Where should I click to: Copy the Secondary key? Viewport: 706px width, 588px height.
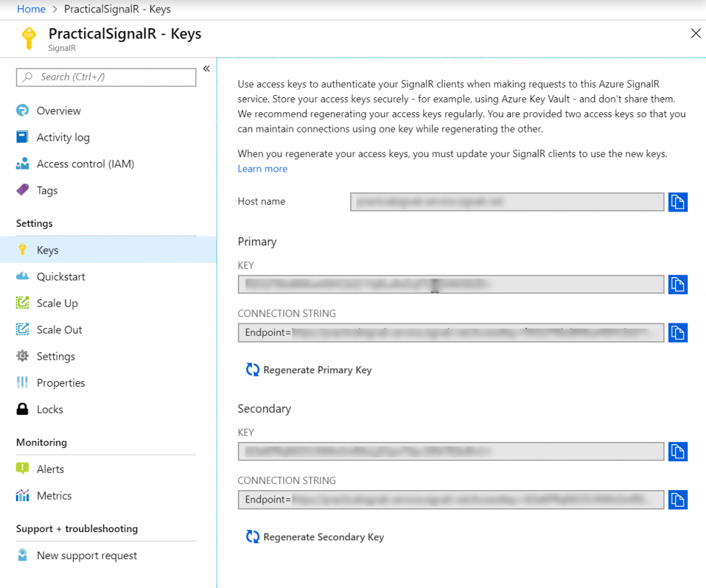678,452
